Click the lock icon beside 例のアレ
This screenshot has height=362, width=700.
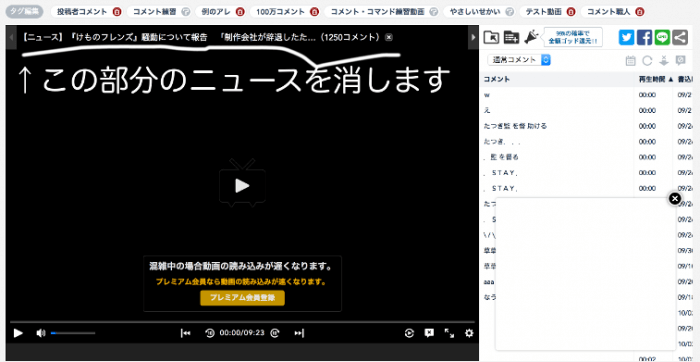click(240, 12)
